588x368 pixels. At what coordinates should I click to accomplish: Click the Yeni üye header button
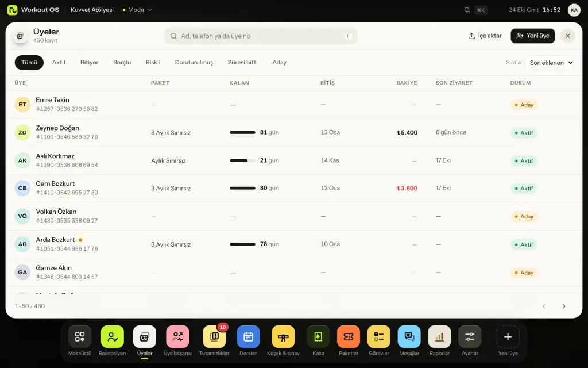[532, 36]
